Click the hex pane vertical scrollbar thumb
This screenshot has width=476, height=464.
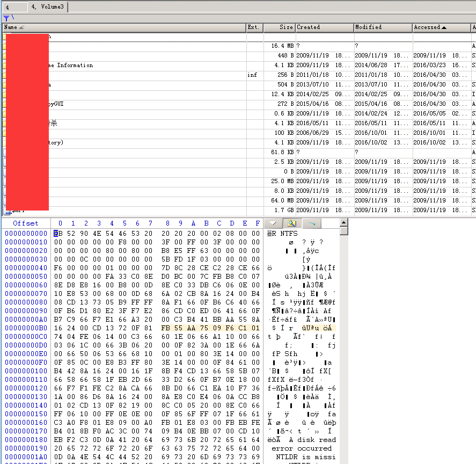click(343, 231)
